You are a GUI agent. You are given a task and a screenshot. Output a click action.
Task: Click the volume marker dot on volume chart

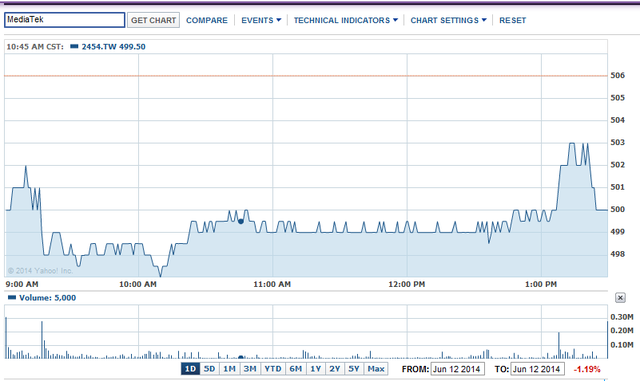point(241,357)
